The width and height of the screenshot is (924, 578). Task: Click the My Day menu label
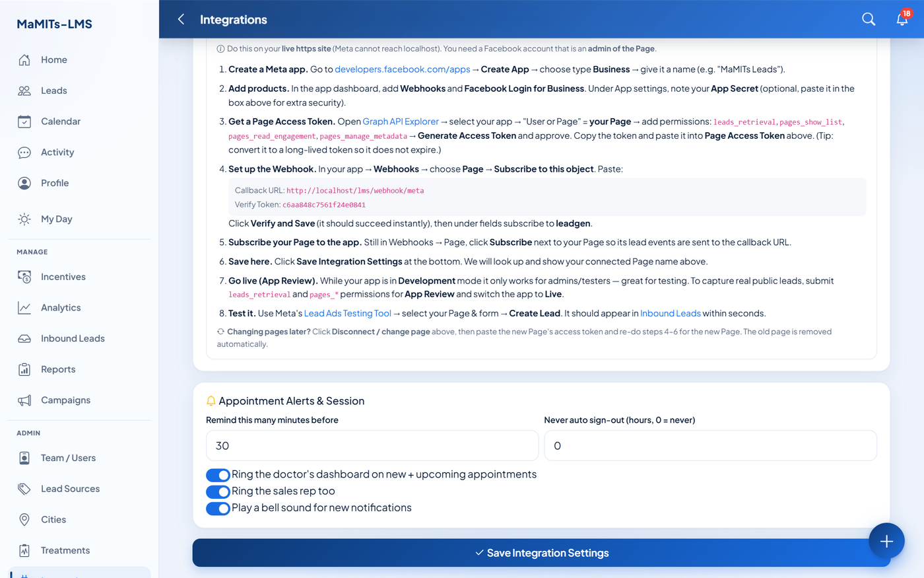[x=57, y=219]
